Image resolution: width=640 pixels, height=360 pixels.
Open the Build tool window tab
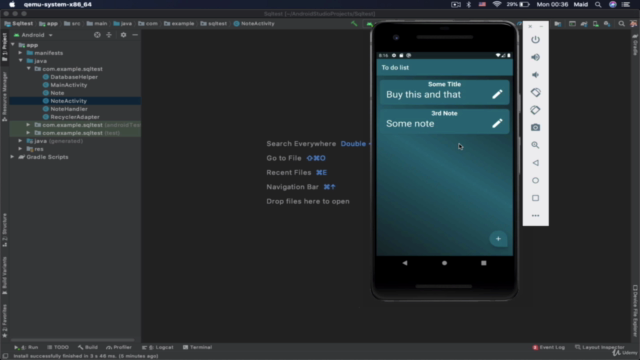coord(88,347)
